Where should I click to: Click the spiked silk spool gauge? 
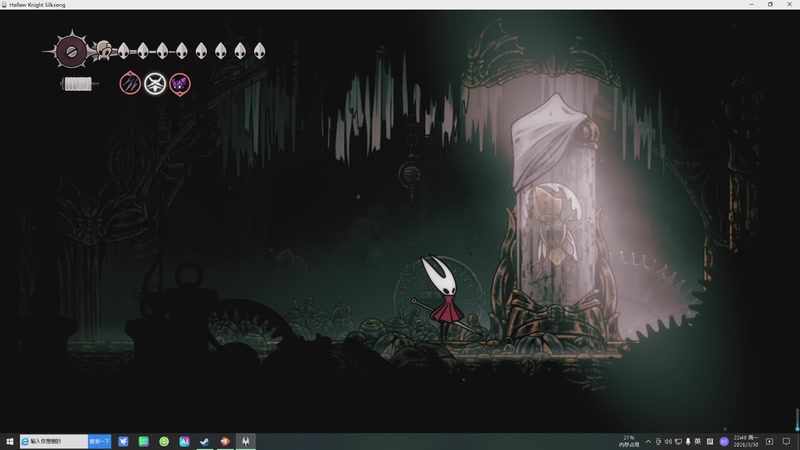[71, 51]
